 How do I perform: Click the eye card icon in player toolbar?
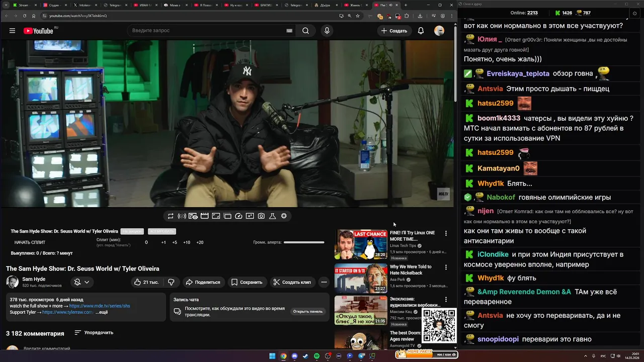(x=193, y=216)
